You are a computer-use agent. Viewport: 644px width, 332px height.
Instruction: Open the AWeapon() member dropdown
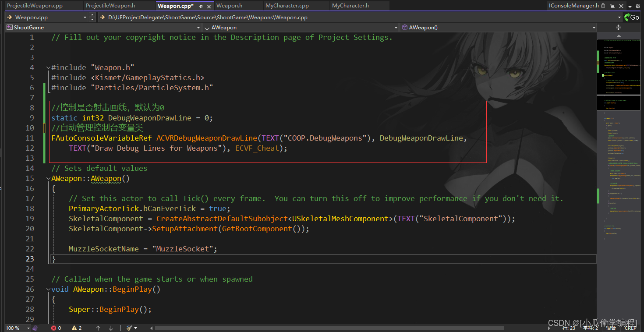tap(594, 27)
